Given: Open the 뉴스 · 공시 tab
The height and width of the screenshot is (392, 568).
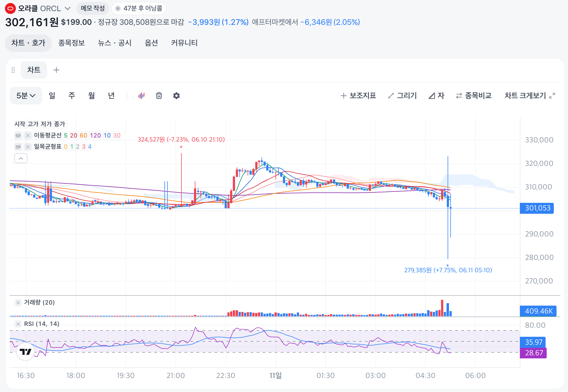Looking at the screenshot, I should tap(115, 43).
